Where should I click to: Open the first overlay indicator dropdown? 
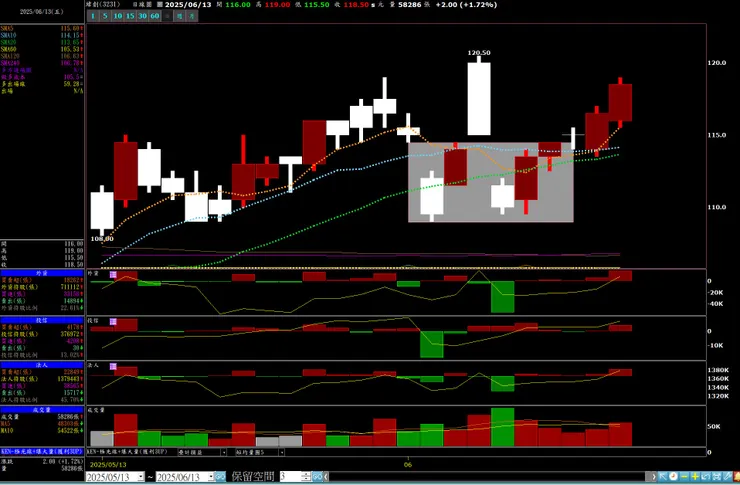pyautogui.click(x=223, y=452)
